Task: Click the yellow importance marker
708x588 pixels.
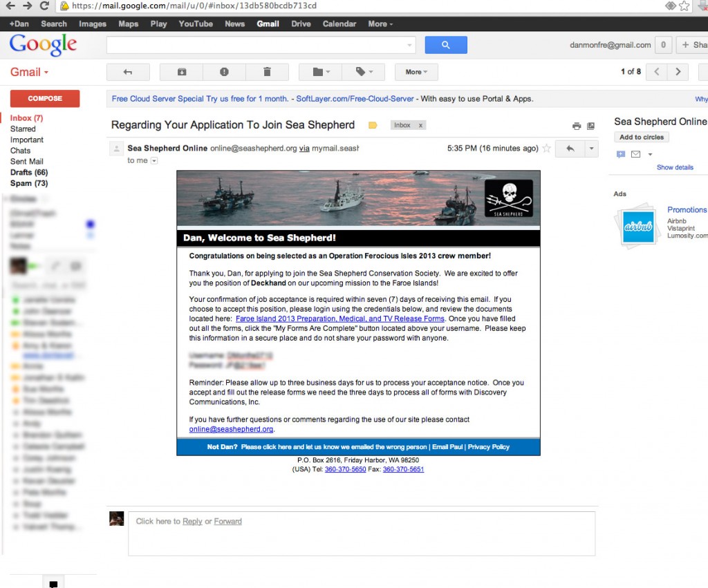Action: [x=373, y=125]
